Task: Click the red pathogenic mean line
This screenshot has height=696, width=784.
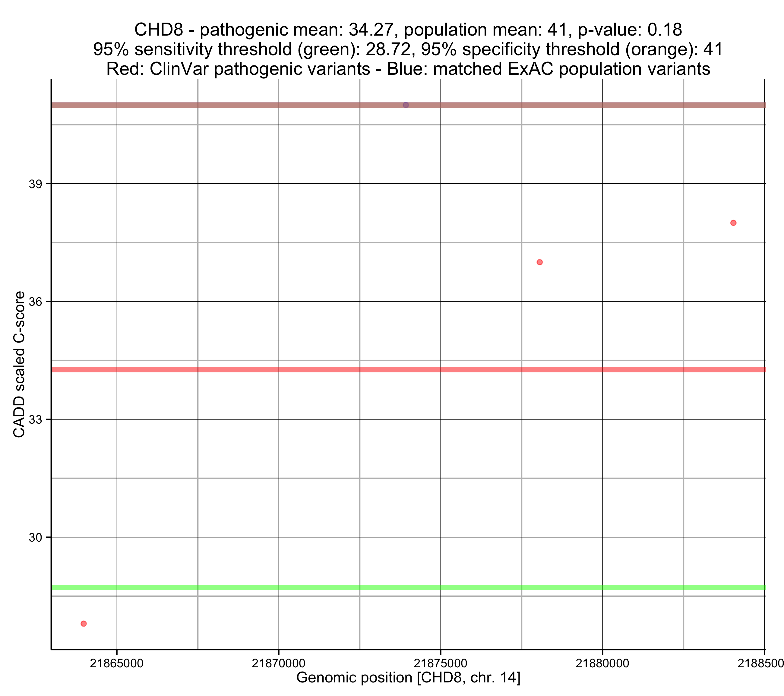Action: (x=384, y=370)
